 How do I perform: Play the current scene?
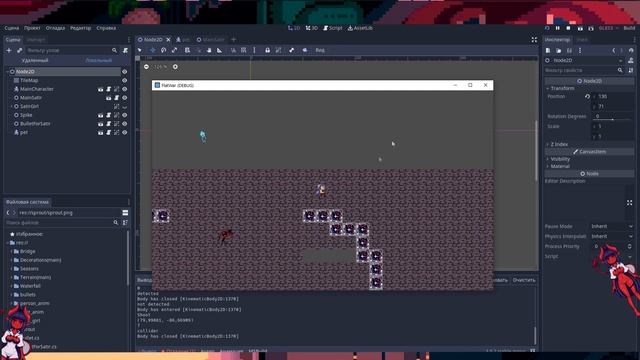point(580,28)
